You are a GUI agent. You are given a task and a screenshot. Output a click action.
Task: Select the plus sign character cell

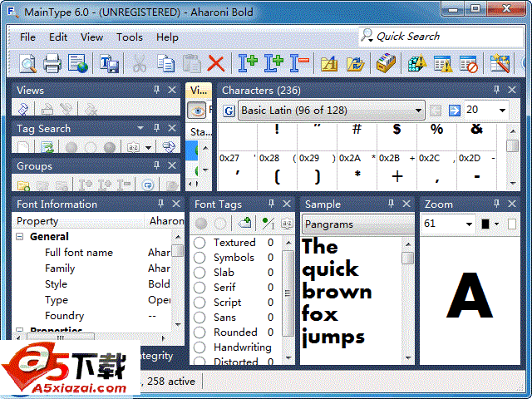click(397, 170)
